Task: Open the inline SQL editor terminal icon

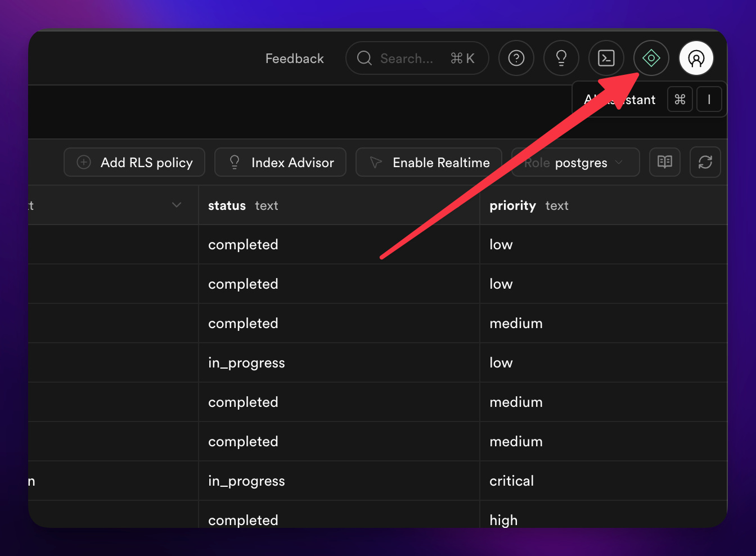Action: pos(606,58)
